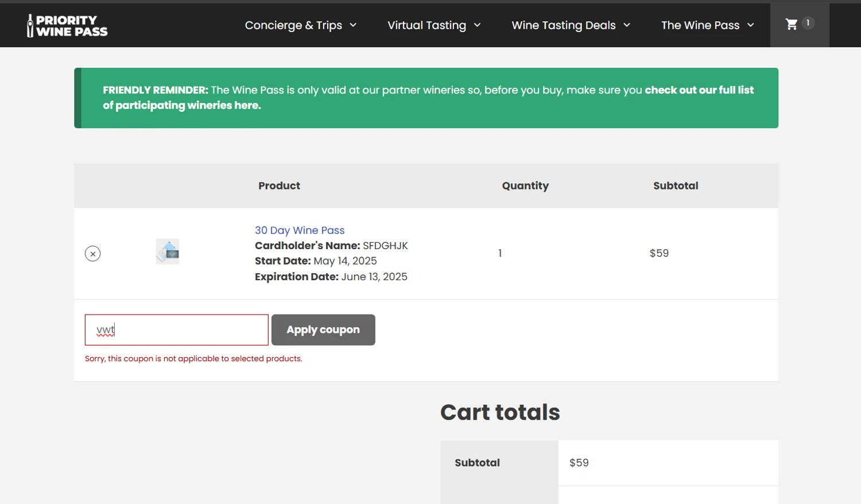The width and height of the screenshot is (861, 504).
Task: Select The Wine Pass menu label
Action: pyautogui.click(x=700, y=25)
